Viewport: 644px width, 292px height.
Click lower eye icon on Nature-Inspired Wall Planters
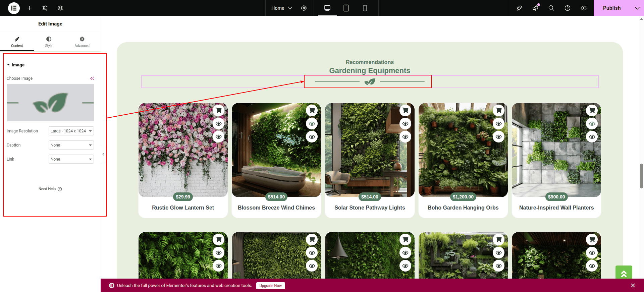(x=592, y=137)
